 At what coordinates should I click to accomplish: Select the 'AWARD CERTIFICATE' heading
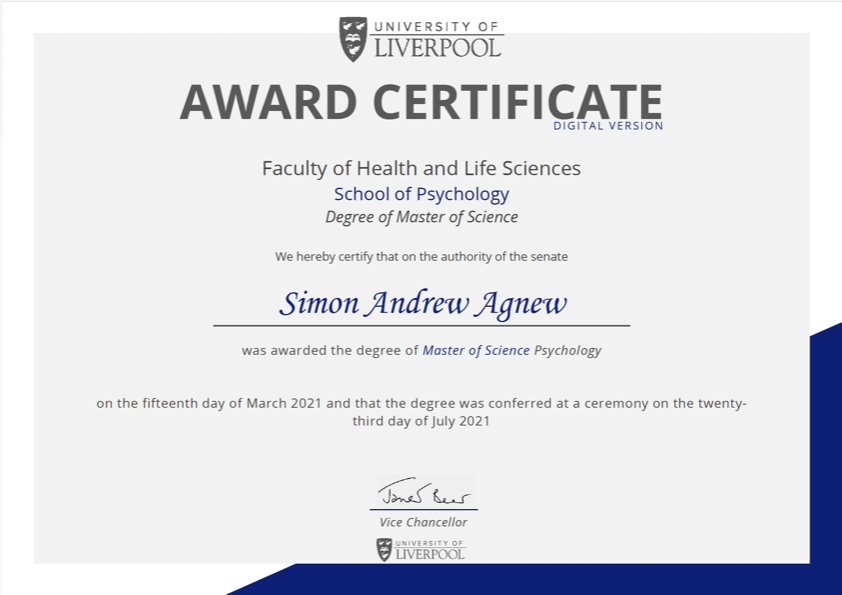(421, 102)
